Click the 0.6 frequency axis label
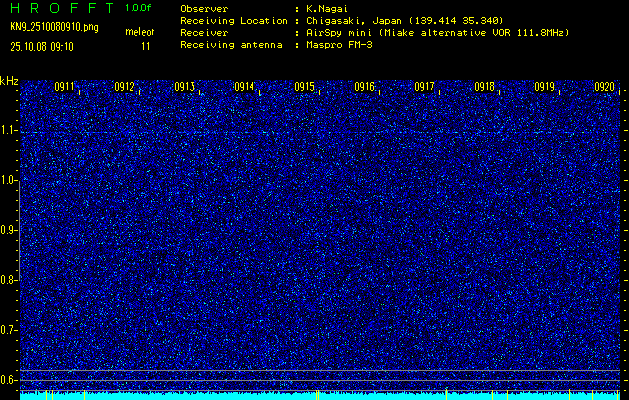Image resolution: width=629 pixels, height=400 pixels. [x=9, y=379]
